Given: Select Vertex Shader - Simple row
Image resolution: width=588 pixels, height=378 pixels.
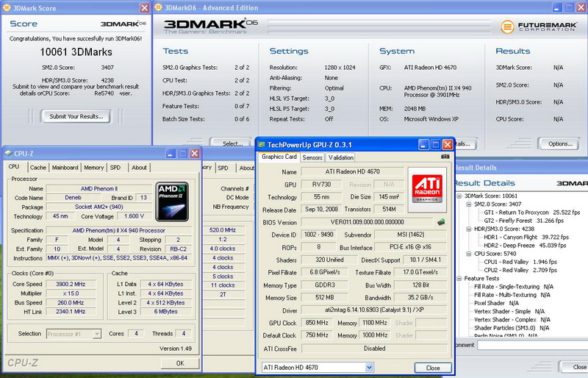Looking at the screenshot, I should (509, 312).
